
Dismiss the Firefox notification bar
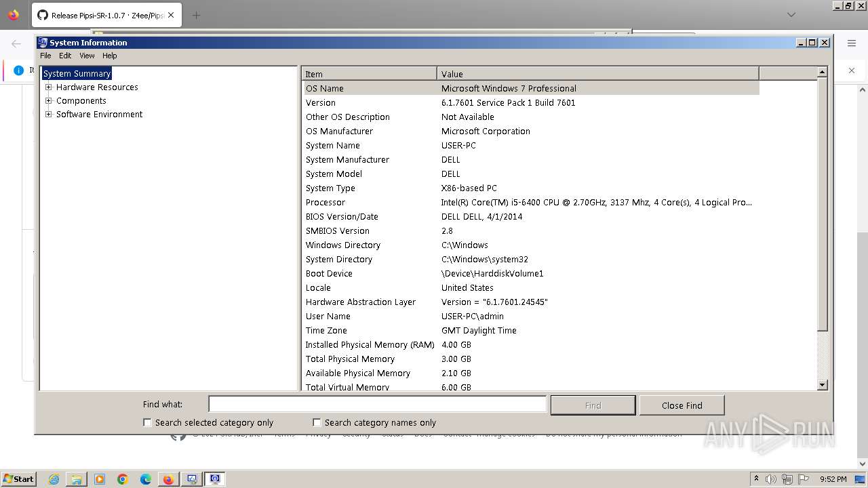coord(852,70)
